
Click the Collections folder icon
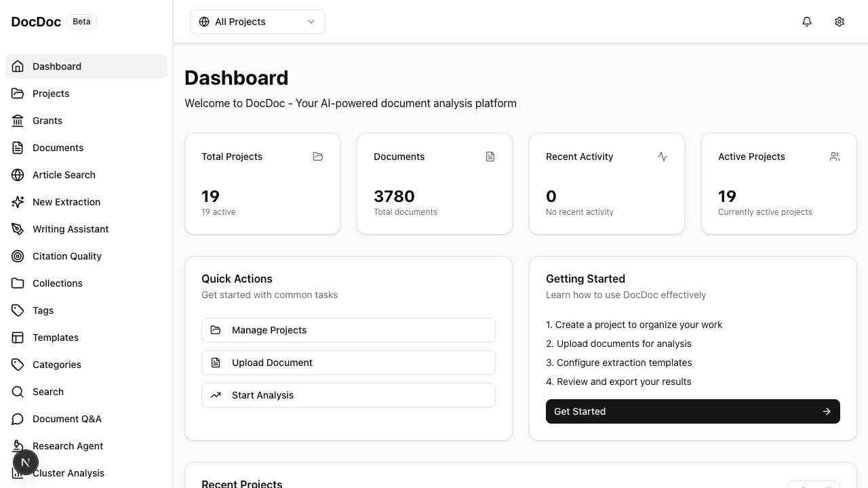18,283
